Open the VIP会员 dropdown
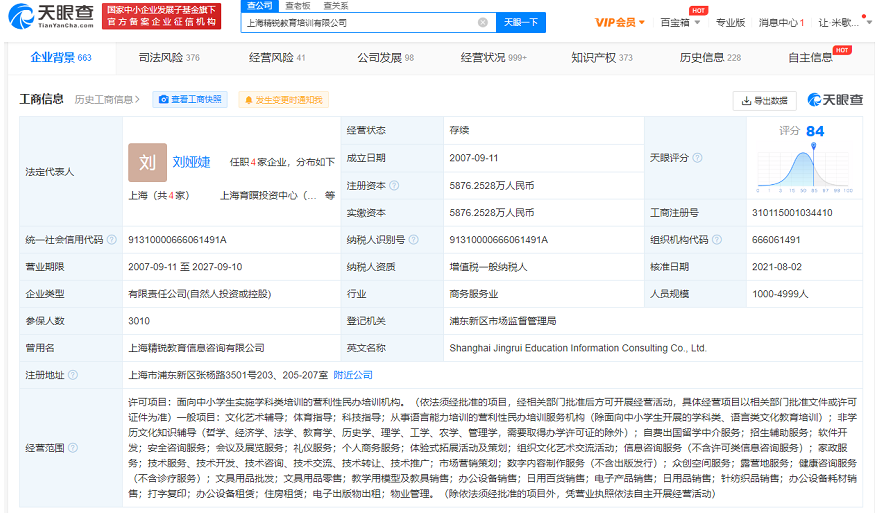 tap(620, 22)
